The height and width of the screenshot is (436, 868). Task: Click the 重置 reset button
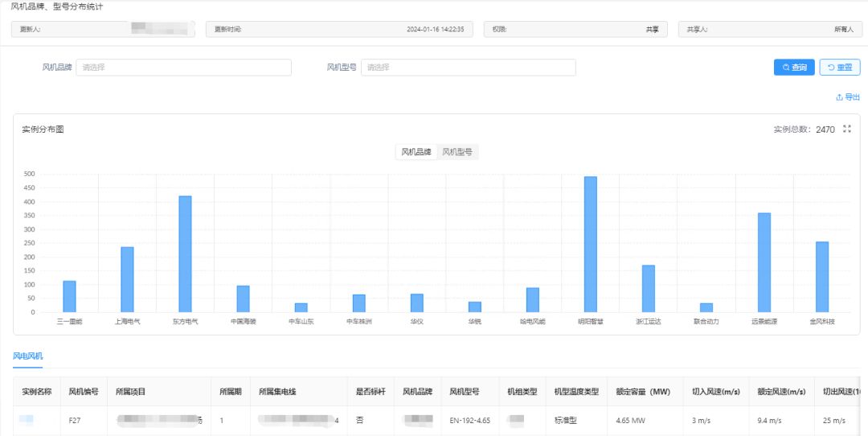(x=840, y=67)
